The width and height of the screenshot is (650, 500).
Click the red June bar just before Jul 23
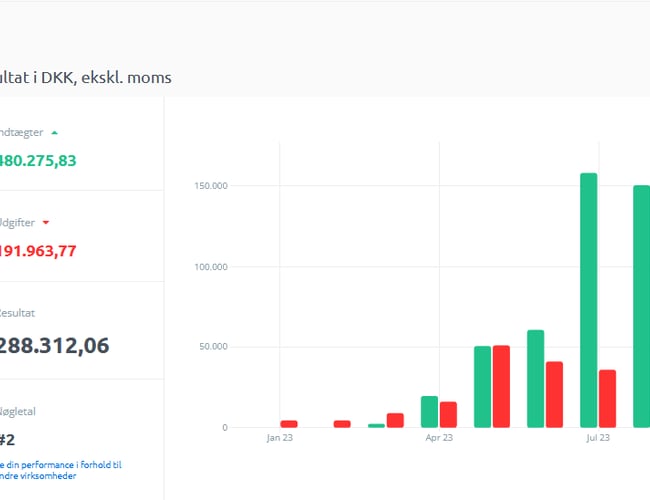pos(554,394)
